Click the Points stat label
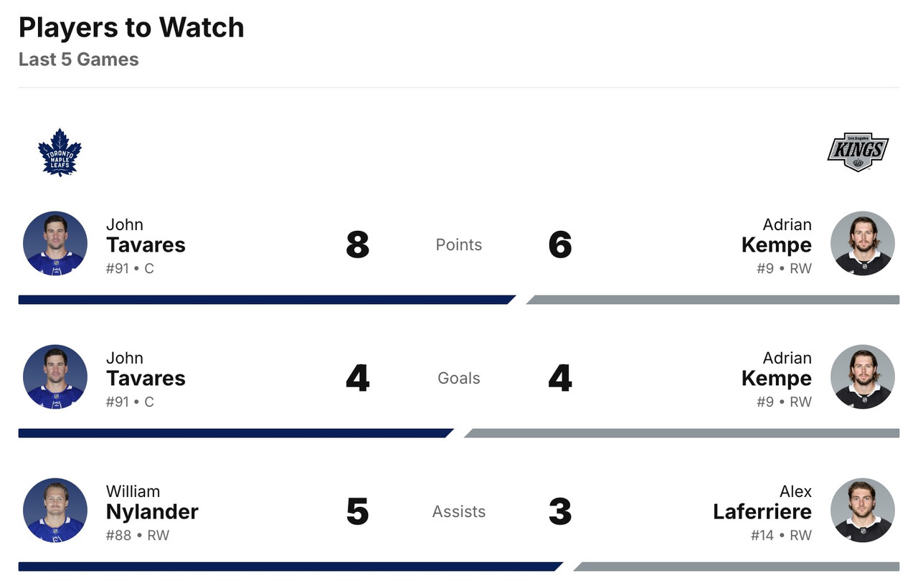This screenshot has width=918, height=588. tap(459, 245)
